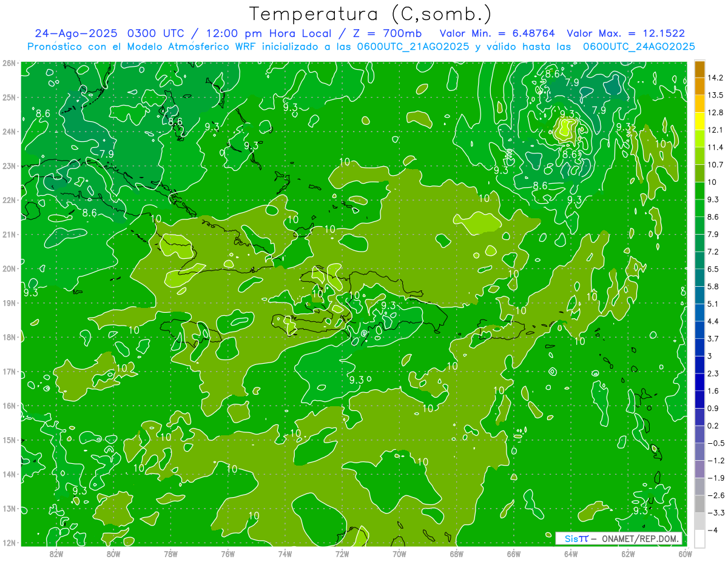Click the date text "24-Ago-2025"
Screen dimensions: 728x562
(76, 33)
